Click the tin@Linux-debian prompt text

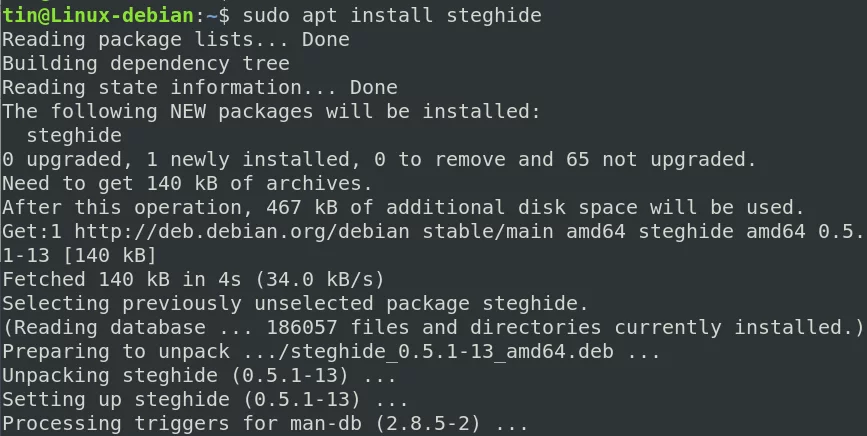tap(98, 15)
